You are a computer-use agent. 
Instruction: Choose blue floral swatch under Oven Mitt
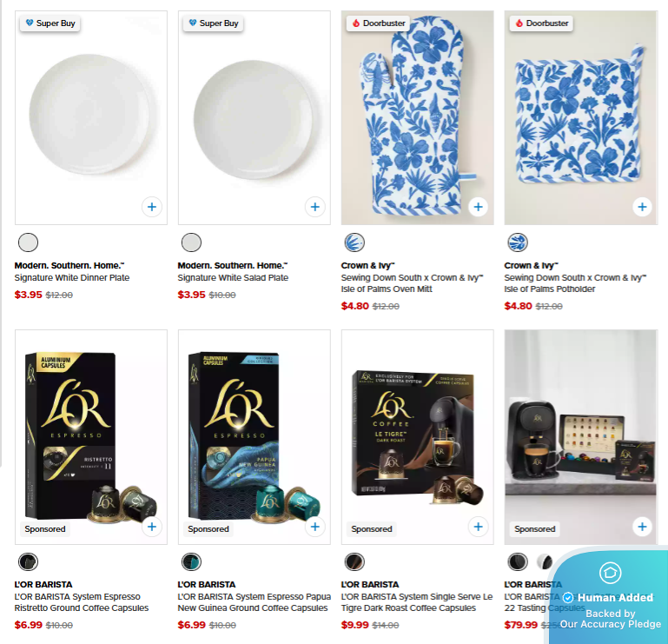coord(354,242)
